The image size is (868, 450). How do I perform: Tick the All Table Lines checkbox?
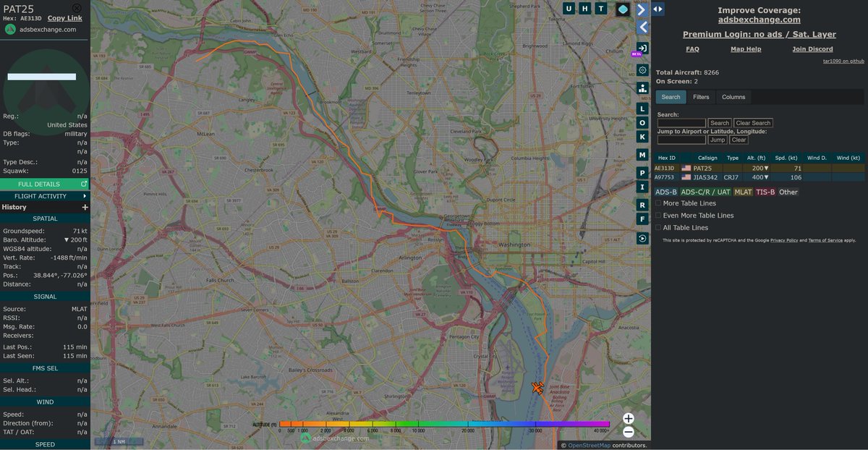(x=658, y=228)
